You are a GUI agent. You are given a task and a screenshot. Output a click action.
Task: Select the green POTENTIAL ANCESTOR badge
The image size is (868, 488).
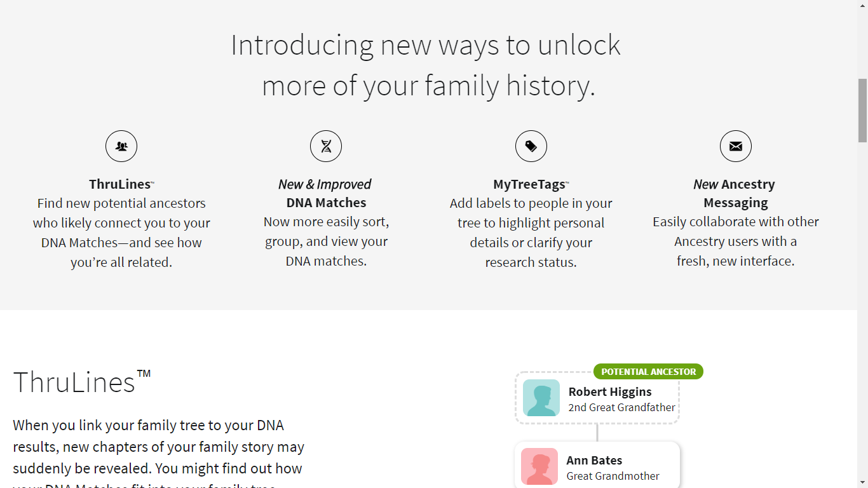pyautogui.click(x=648, y=371)
